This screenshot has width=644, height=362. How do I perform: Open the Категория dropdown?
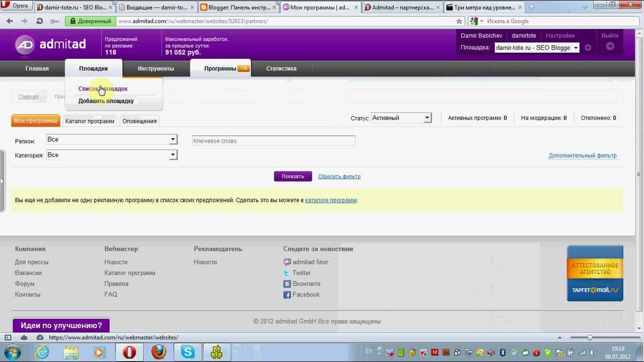click(111, 155)
